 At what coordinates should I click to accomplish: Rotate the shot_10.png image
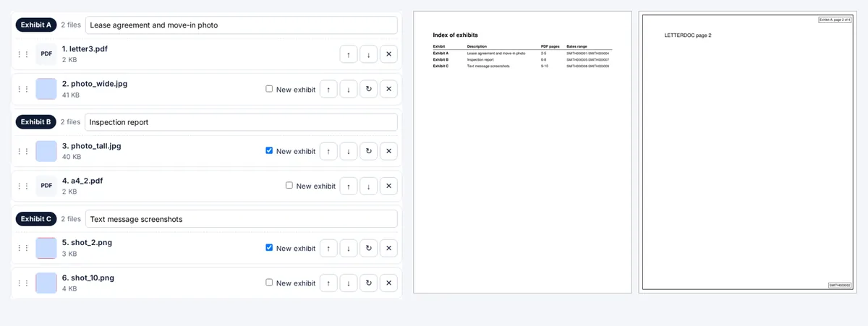369,283
